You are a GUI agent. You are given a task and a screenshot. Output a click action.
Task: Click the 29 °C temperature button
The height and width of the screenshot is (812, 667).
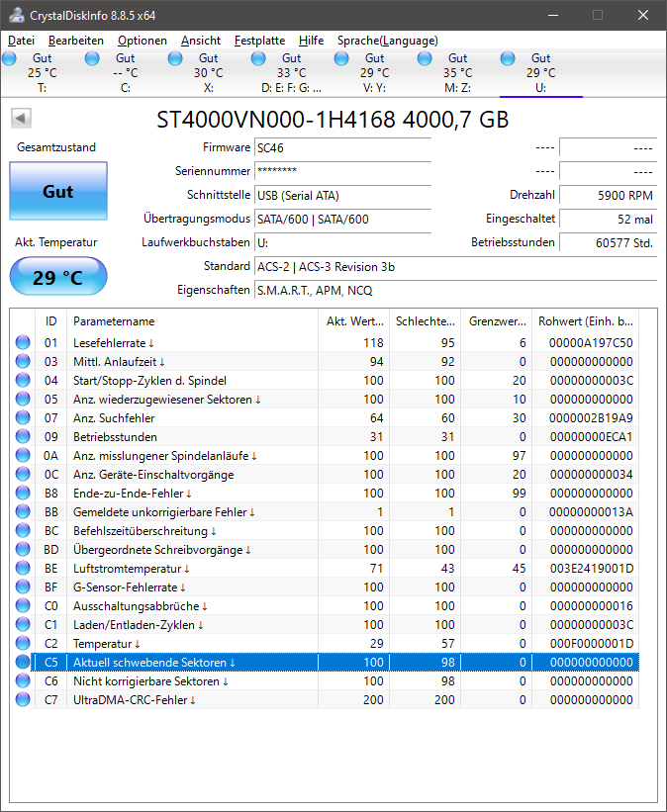[58, 277]
